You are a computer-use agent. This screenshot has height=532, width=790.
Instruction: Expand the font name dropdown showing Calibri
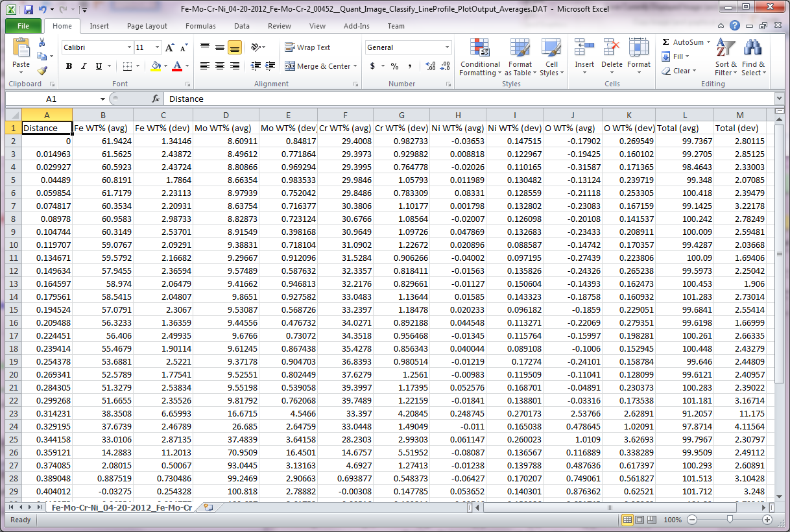pos(129,47)
